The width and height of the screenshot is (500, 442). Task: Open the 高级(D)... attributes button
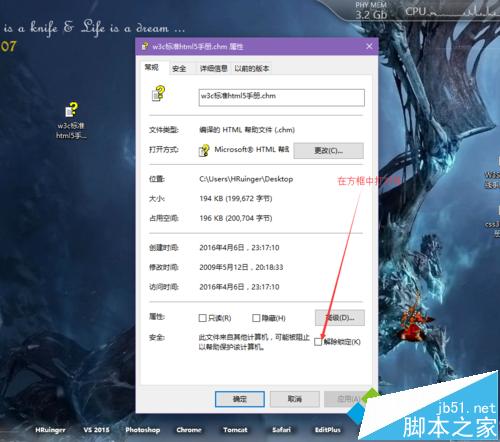(x=340, y=318)
